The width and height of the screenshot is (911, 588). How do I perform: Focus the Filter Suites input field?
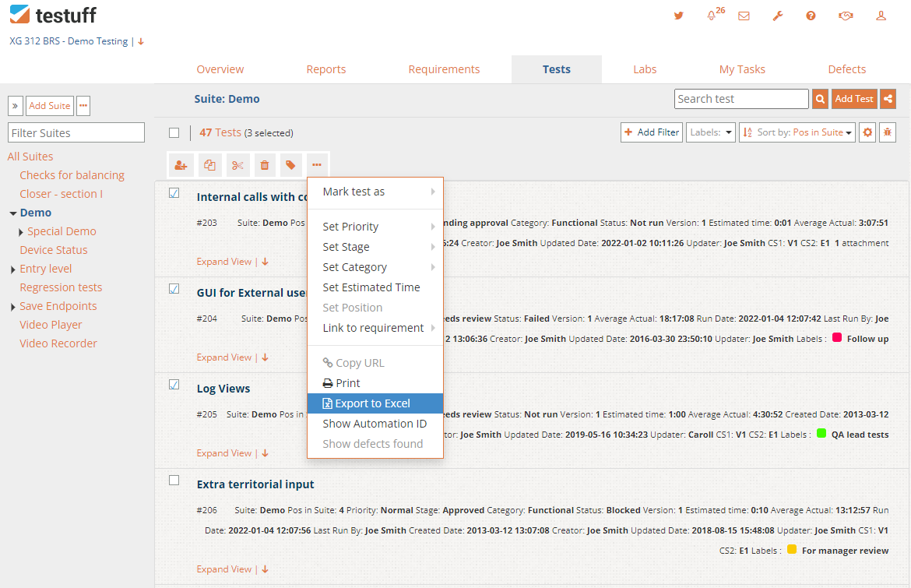pyautogui.click(x=76, y=132)
